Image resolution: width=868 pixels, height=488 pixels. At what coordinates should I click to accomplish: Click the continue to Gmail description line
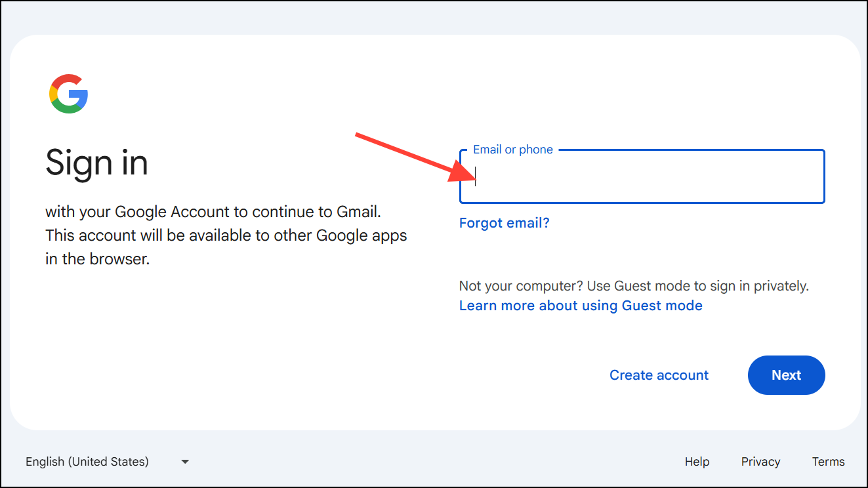click(x=213, y=212)
